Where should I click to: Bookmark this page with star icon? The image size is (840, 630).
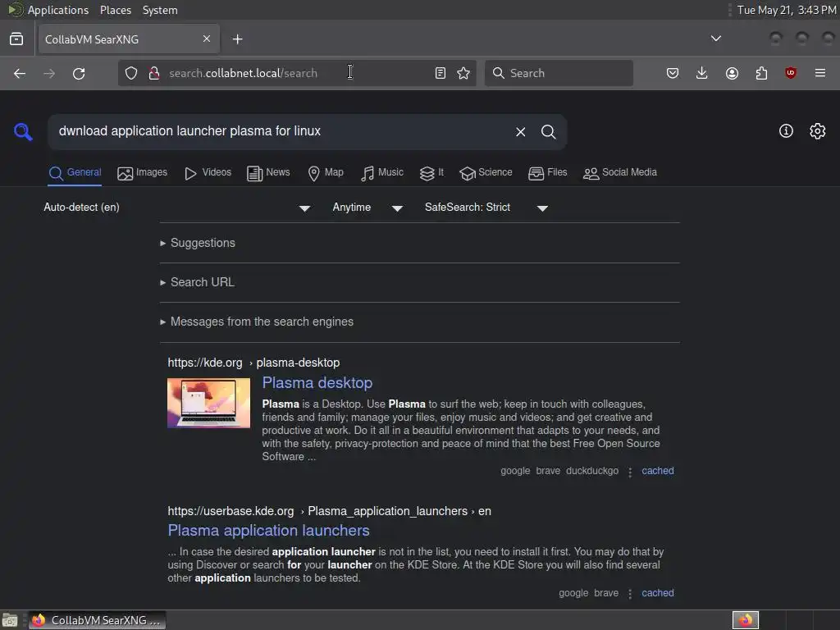point(463,73)
